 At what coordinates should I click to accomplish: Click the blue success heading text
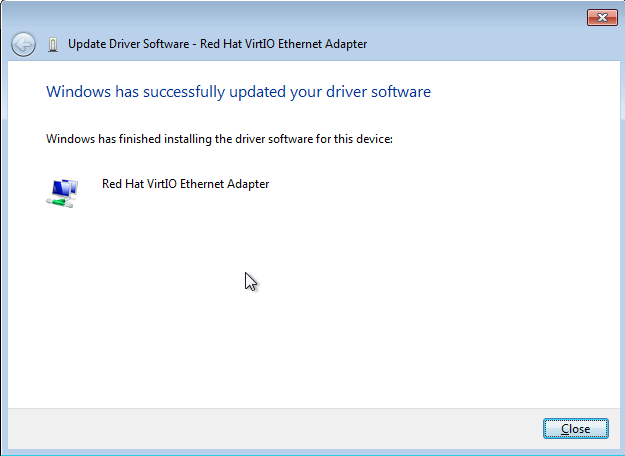238,92
